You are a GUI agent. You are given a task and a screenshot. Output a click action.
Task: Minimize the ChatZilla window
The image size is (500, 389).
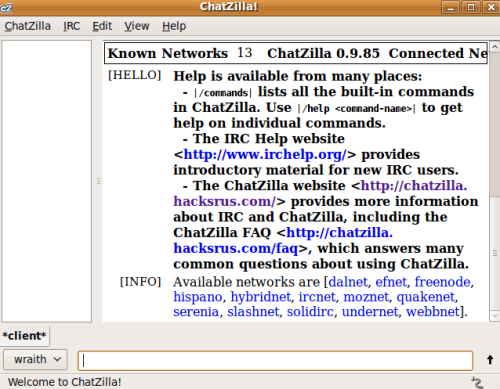click(451, 7)
